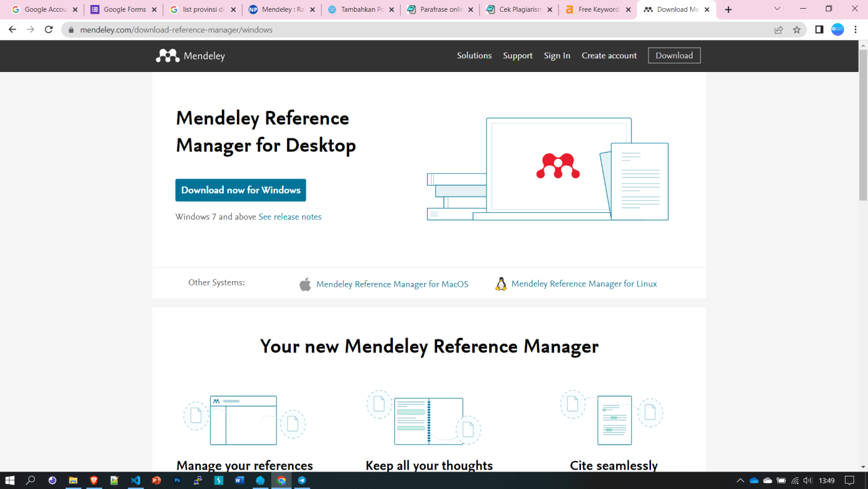Open the Chrome three-dot menu
Screen dimensions: 868x489
coord(856,30)
